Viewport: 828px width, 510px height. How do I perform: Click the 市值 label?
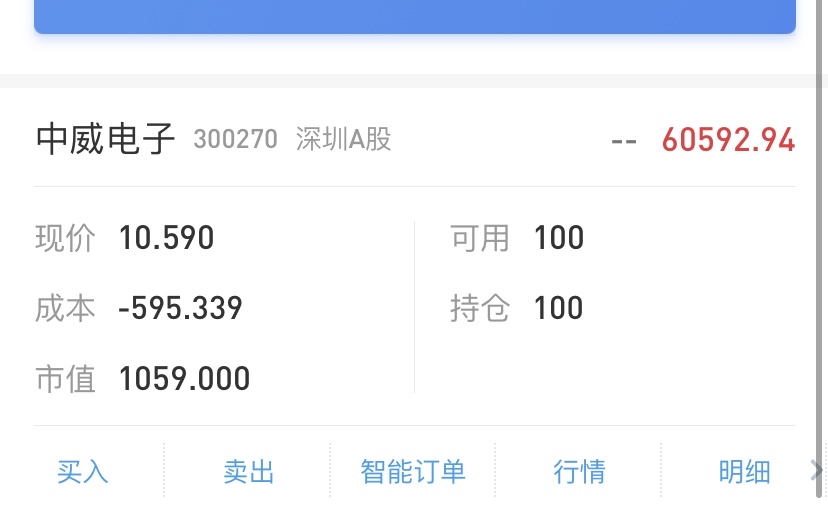pyautogui.click(x=65, y=379)
